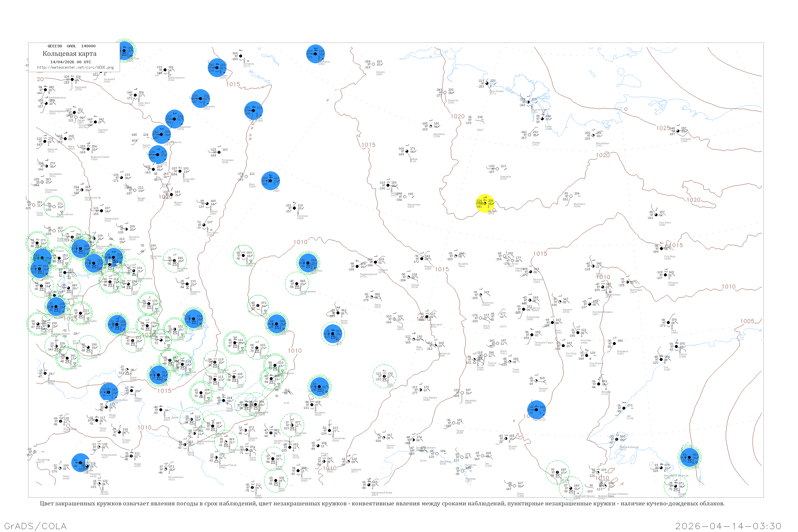
Task: Select the Чара green dashed circle
Action: [384, 376]
